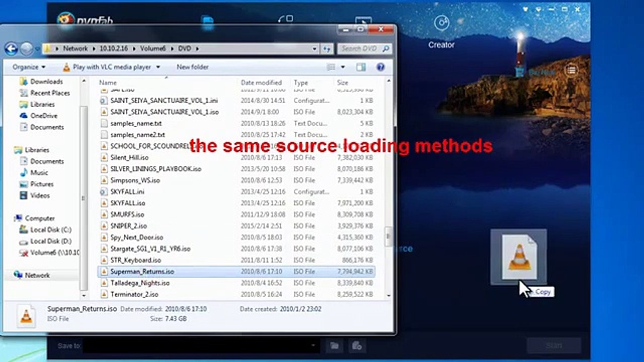Open the view options dropdown arrow

point(343,67)
